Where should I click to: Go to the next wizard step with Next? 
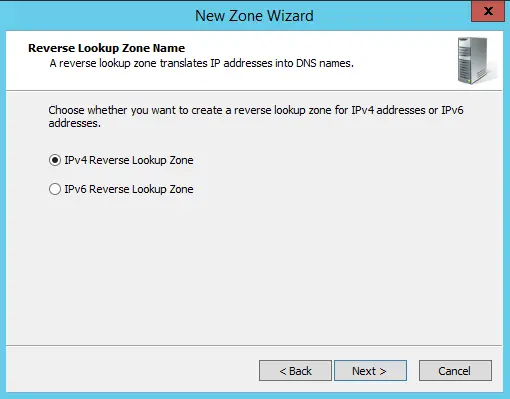coord(370,371)
